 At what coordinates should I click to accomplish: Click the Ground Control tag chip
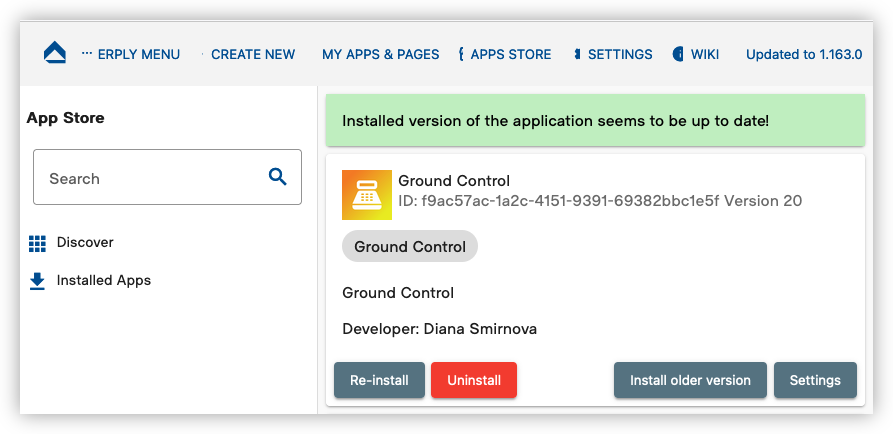coord(410,247)
